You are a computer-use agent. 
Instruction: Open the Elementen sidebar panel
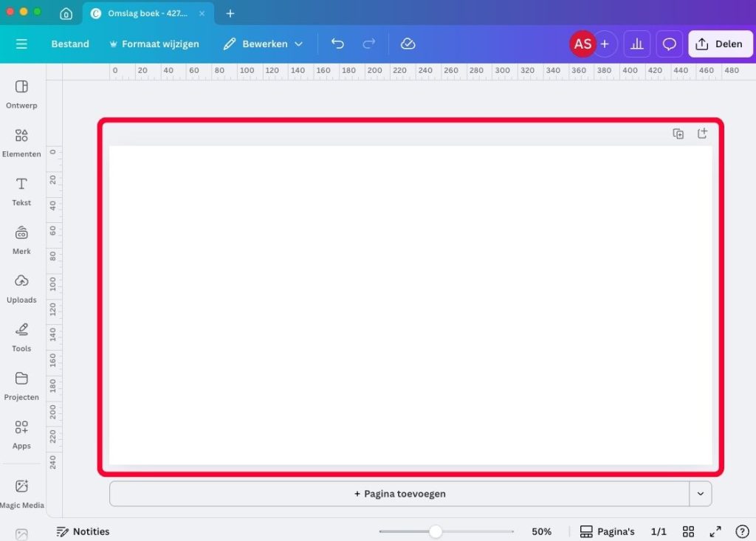pos(21,142)
